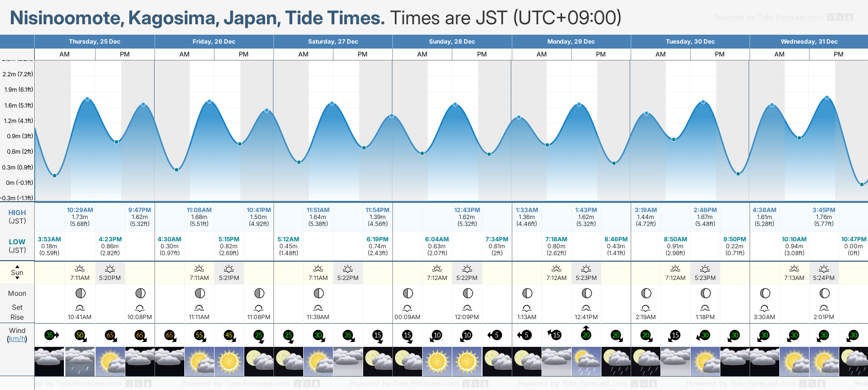Click the wind speed 50 circle icon
868x390 pixels.
pos(80,335)
